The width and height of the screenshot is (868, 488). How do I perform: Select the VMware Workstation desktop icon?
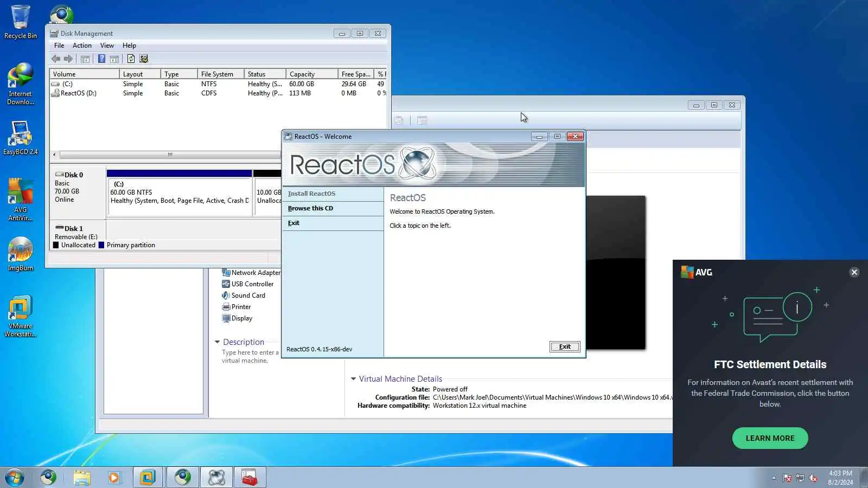click(21, 316)
